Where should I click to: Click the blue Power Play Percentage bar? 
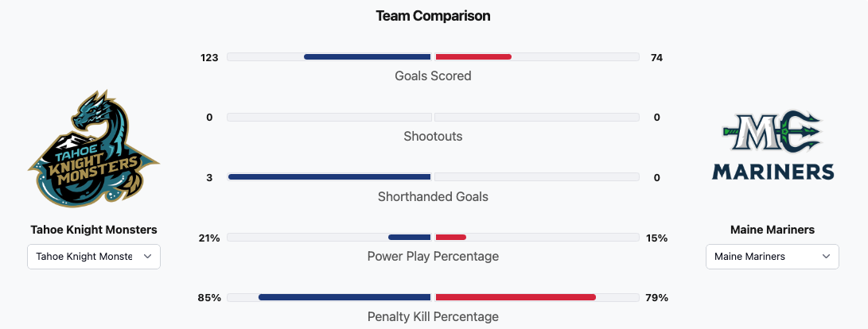pyautogui.click(x=409, y=238)
